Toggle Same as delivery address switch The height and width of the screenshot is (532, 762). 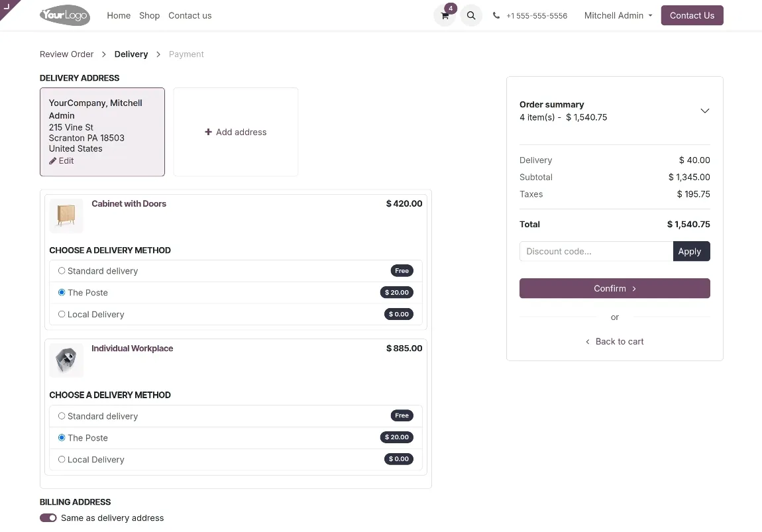(48, 518)
